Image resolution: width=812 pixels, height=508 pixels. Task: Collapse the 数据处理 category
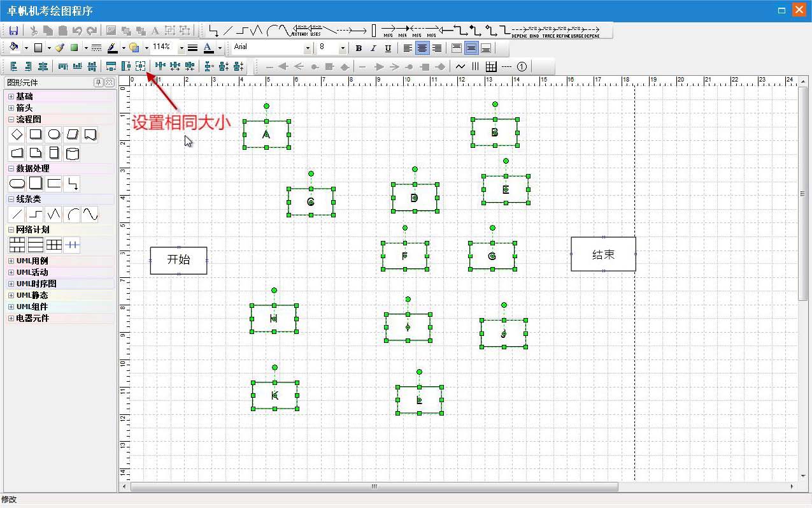point(11,168)
